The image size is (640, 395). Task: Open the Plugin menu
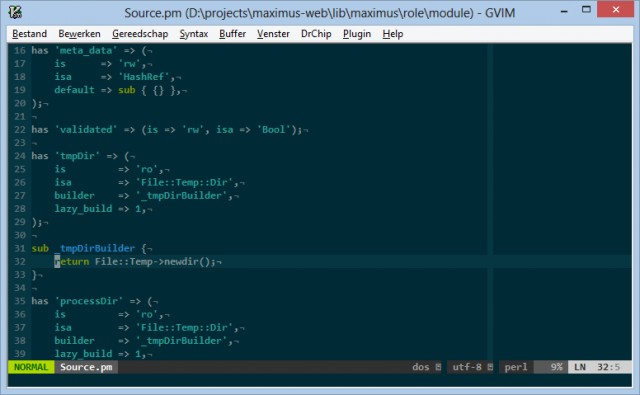pos(357,34)
